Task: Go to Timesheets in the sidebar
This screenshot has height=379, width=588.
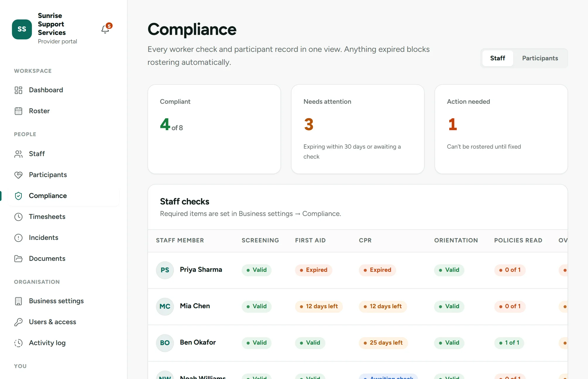Action: (x=64, y=217)
